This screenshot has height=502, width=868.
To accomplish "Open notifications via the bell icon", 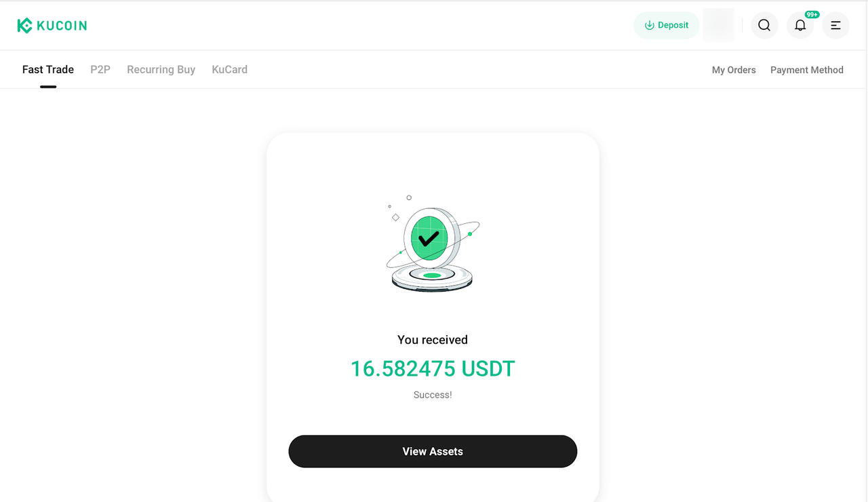I will tap(800, 26).
